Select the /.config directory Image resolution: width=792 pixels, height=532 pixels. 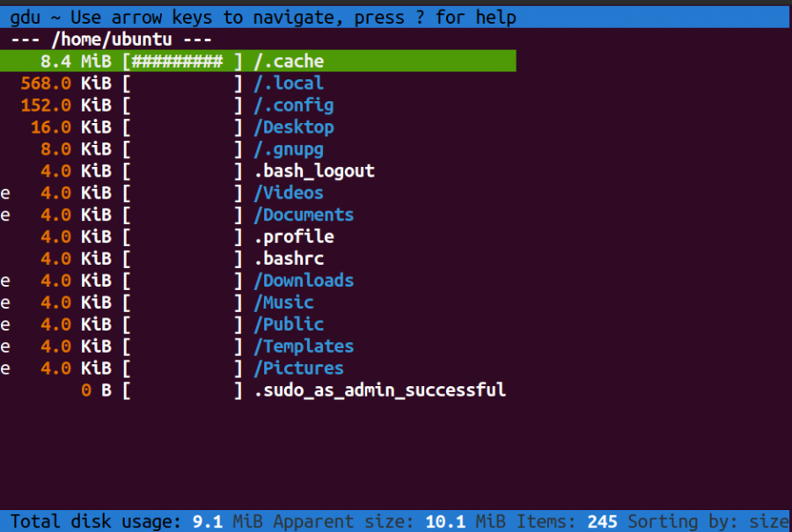(x=294, y=106)
